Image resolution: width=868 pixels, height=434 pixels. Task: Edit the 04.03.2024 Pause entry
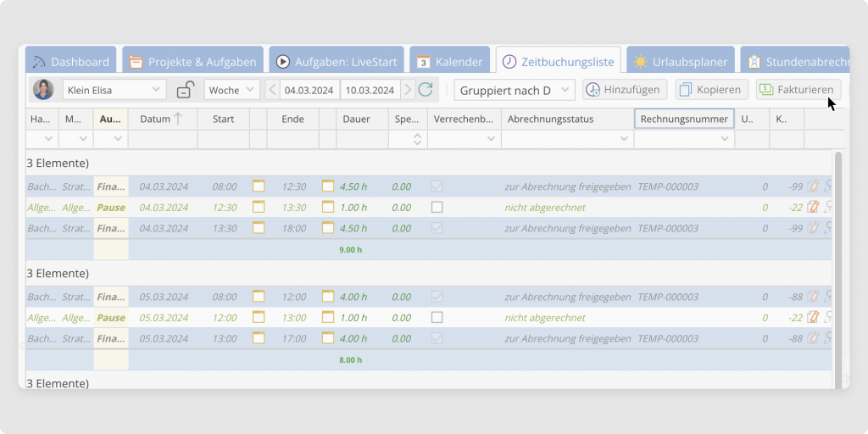(812, 207)
